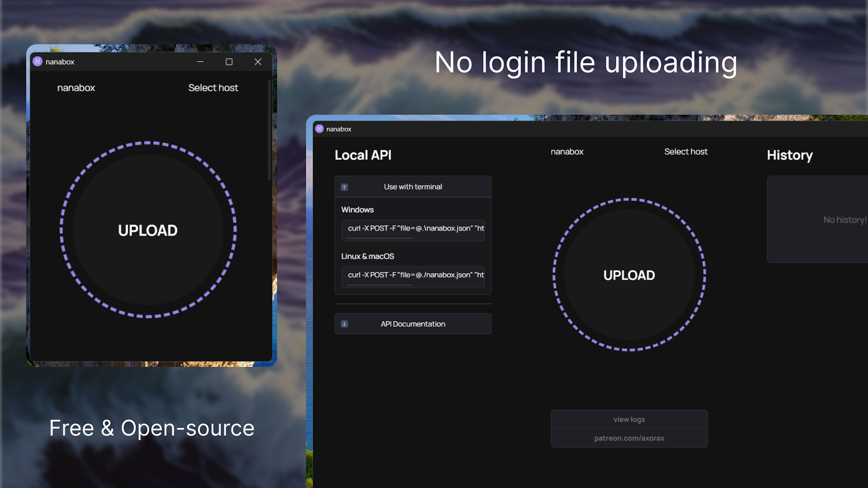
Task: Expand the Use with terminal section
Action: (x=413, y=186)
